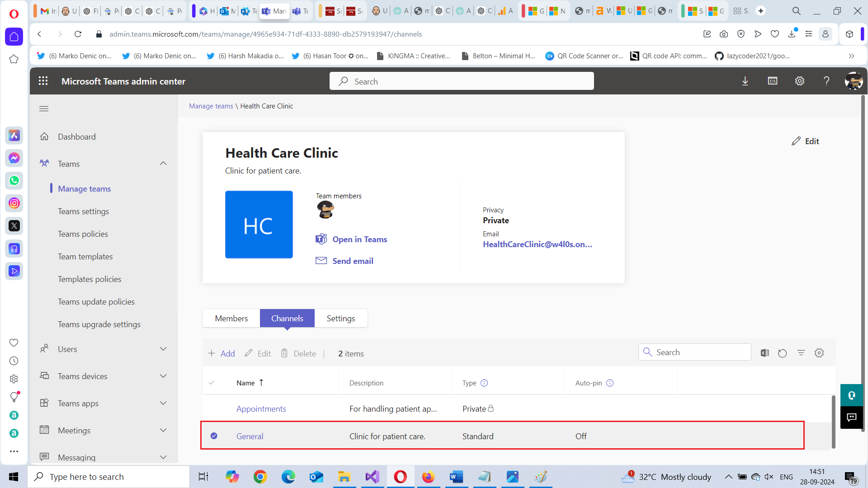Click the 'Standard' type cell
The width and height of the screenshot is (868, 488).
click(x=478, y=436)
